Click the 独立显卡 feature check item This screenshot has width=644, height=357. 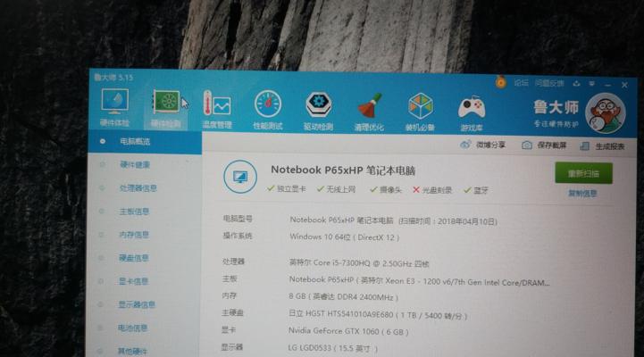pos(287,188)
